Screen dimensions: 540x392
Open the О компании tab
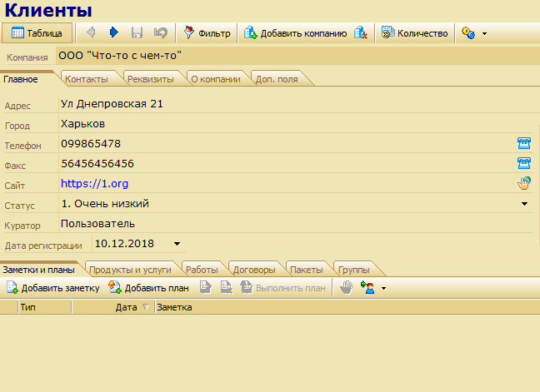point(216,79)
